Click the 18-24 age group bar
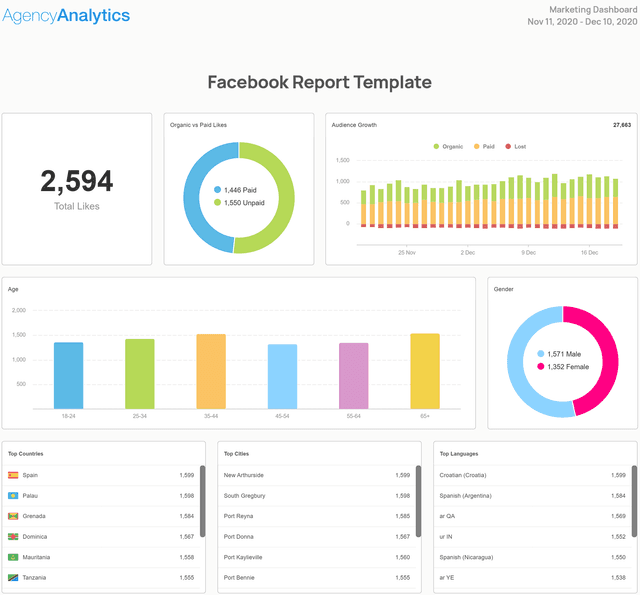Image resolution: width=640 pixels, height=595 pixels. (x=68, y=375)
